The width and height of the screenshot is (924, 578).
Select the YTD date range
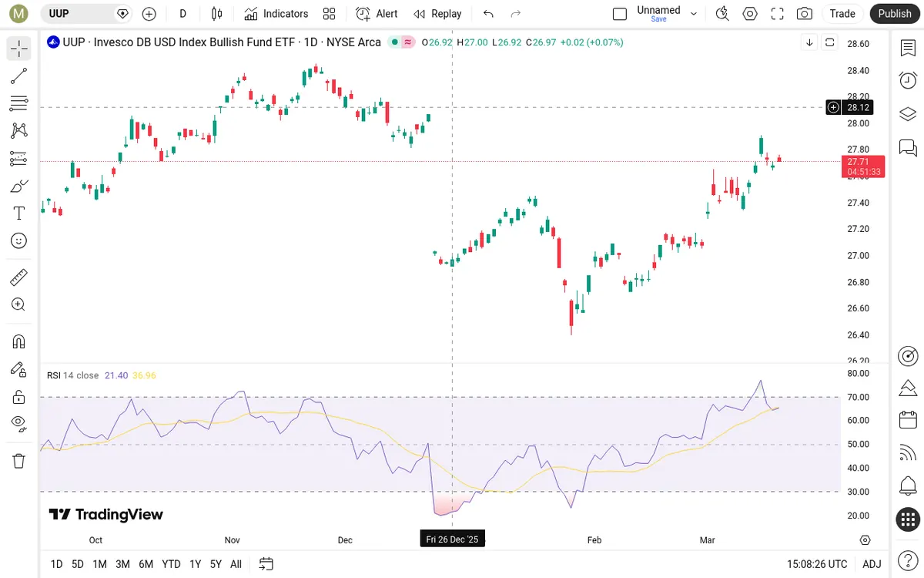[171, 564]
